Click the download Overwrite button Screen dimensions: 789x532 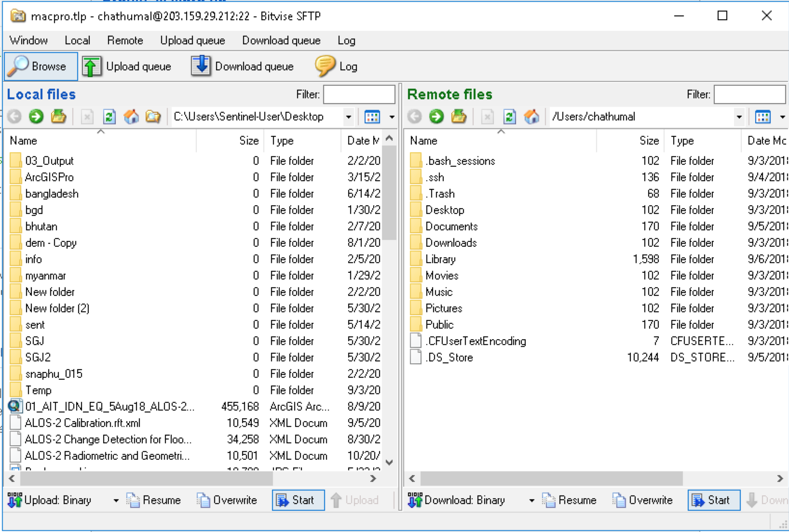click(642, 500)
